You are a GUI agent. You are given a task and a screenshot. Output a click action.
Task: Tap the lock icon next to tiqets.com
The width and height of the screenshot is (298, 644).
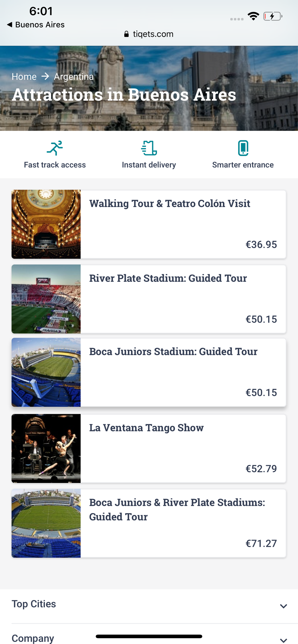(x=126, y=34)
